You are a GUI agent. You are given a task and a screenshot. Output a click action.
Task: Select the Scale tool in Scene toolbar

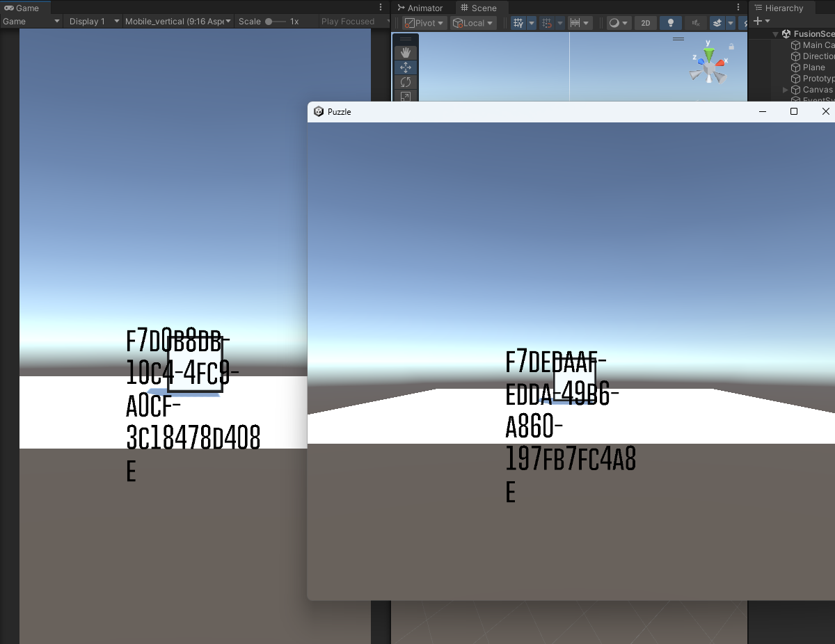(406, 97)
